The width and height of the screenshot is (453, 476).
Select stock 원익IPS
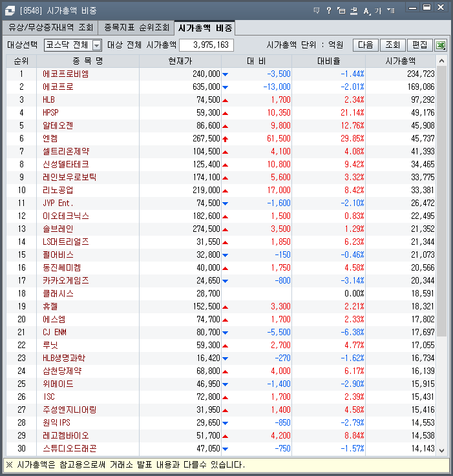(56, 422)
